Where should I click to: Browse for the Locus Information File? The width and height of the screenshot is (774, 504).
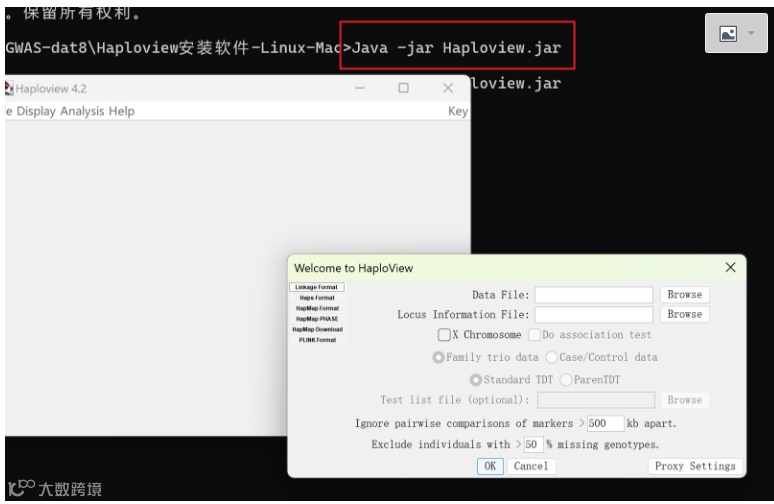685,314
